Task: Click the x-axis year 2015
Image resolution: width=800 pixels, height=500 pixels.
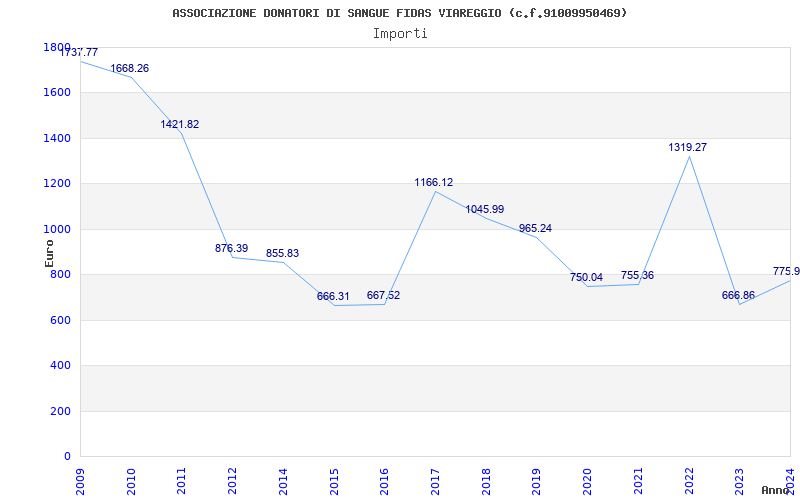Action: tap(334, 482)
